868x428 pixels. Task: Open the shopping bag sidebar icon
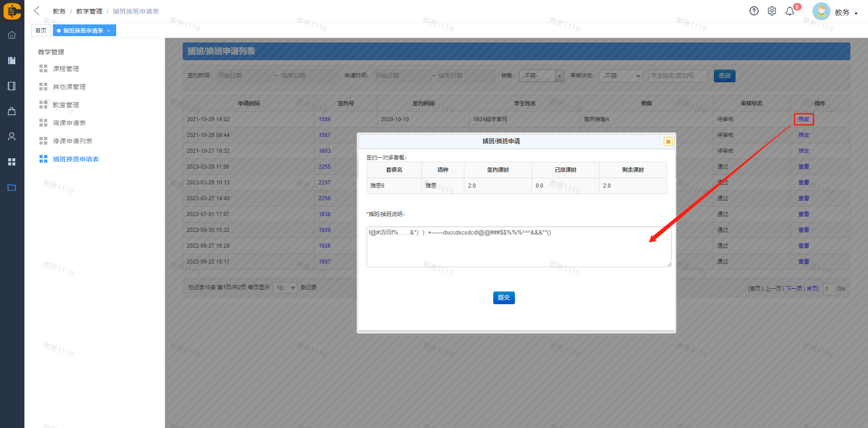coord(12,111)
